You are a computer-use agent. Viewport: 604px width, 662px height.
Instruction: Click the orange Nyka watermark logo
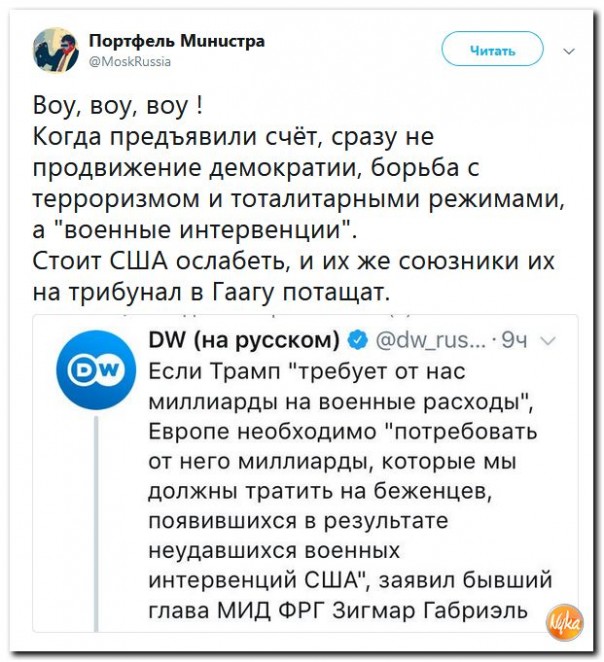(x=563, y=622)
